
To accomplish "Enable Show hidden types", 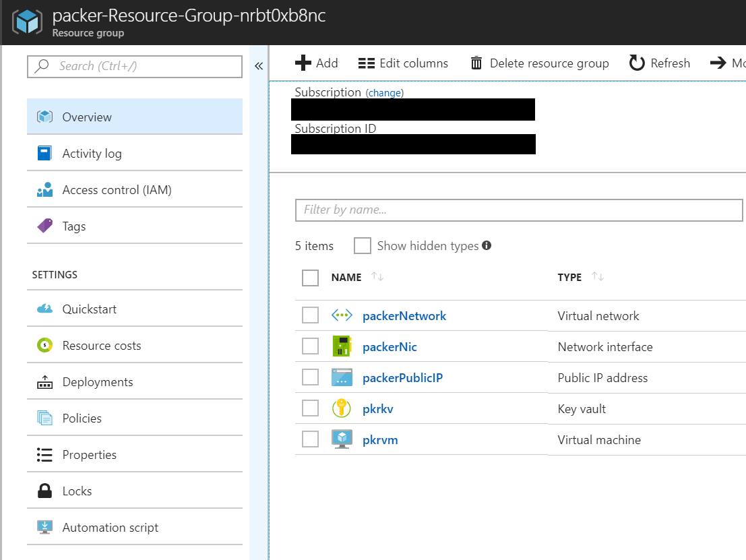I will [362, 245].
